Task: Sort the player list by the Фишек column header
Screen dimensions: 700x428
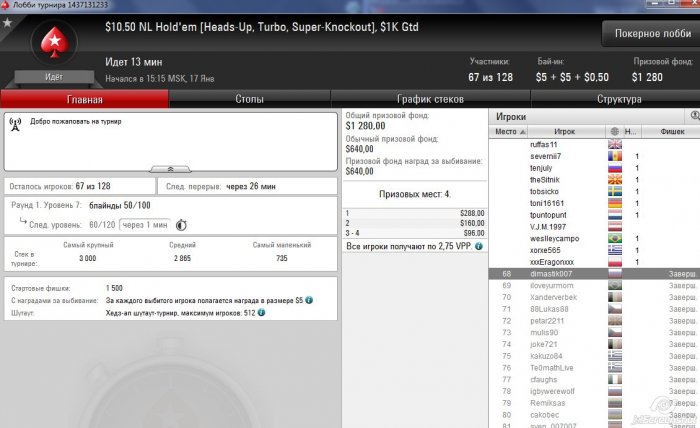Action: coord(671,131)
